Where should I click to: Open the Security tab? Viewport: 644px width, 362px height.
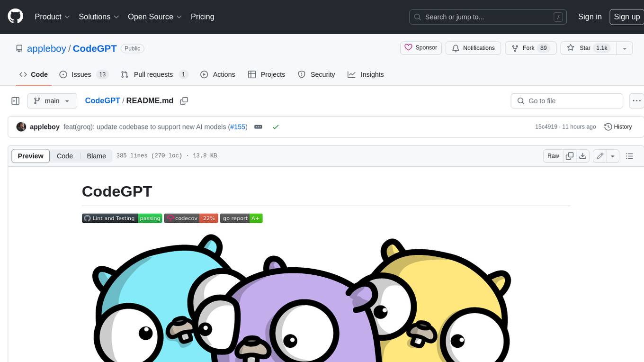click(316, 74)
